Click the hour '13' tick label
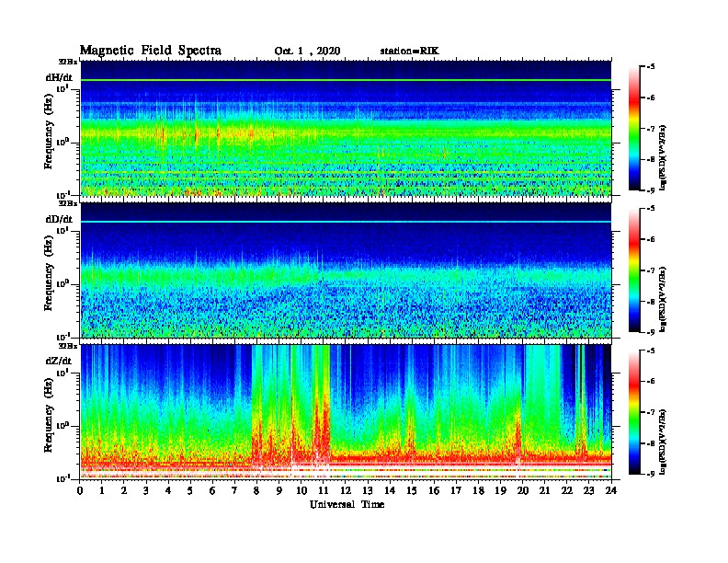Viewport: 728px width, 563px height. tap(368, 491)
